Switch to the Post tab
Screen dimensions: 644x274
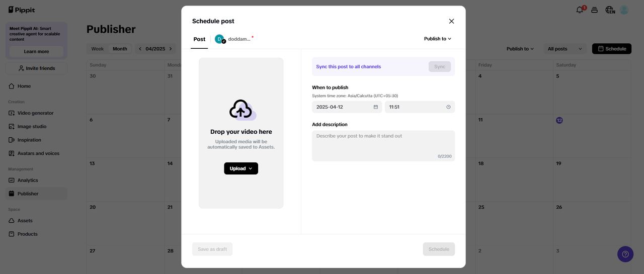[199, 39]
